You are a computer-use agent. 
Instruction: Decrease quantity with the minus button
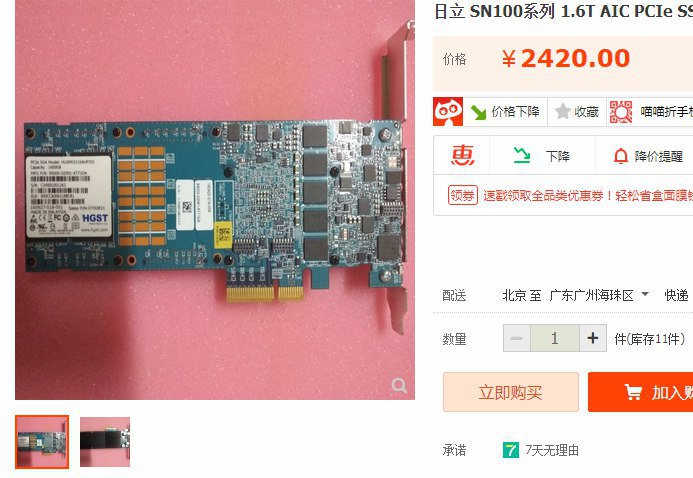516,338
